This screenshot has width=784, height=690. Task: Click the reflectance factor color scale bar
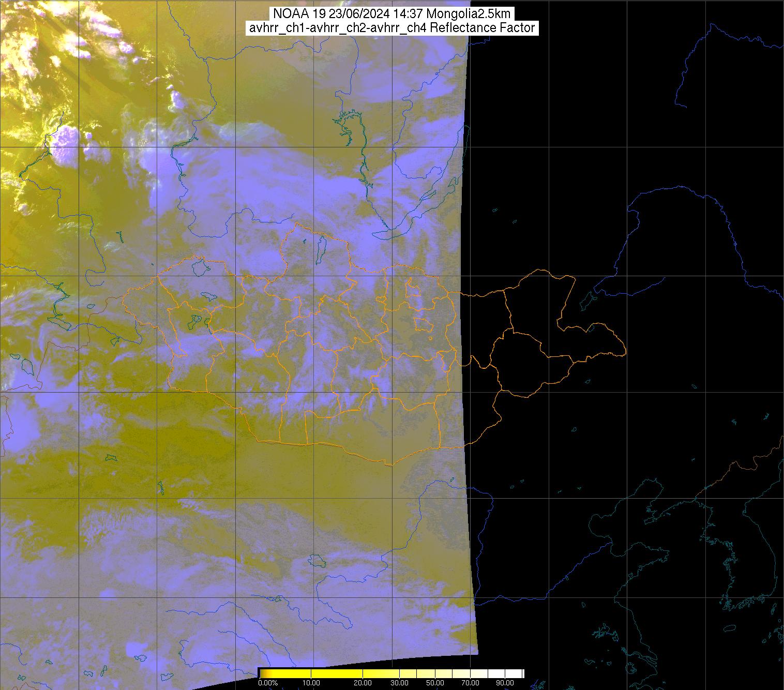coord(391,673)
